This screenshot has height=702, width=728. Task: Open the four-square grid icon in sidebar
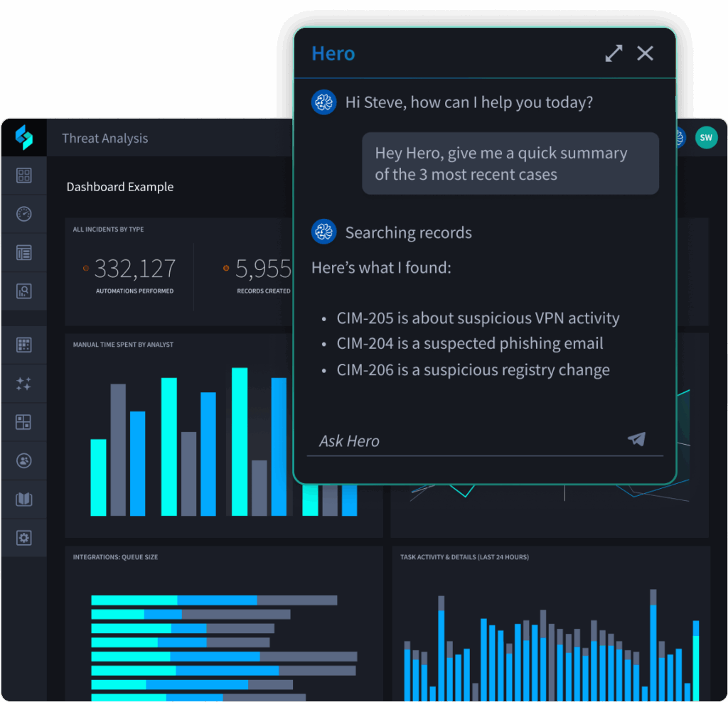pos(23,175)
